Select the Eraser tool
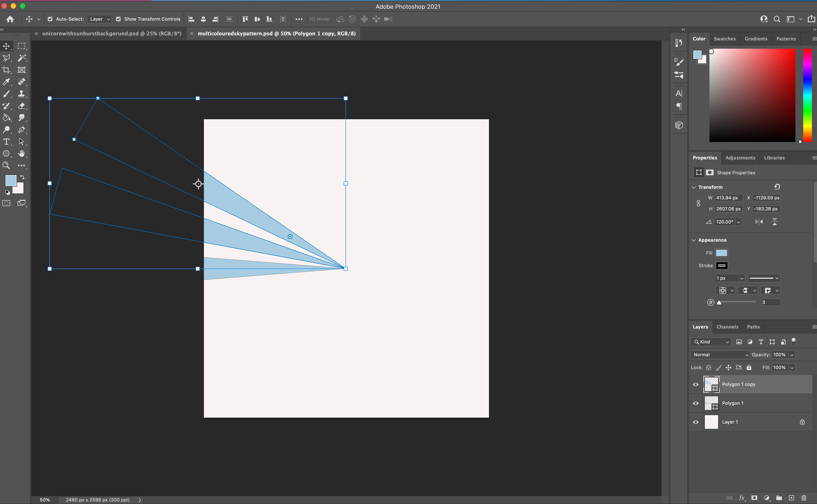Viewport: 817px width, 504px height. (x=22, y=106)
